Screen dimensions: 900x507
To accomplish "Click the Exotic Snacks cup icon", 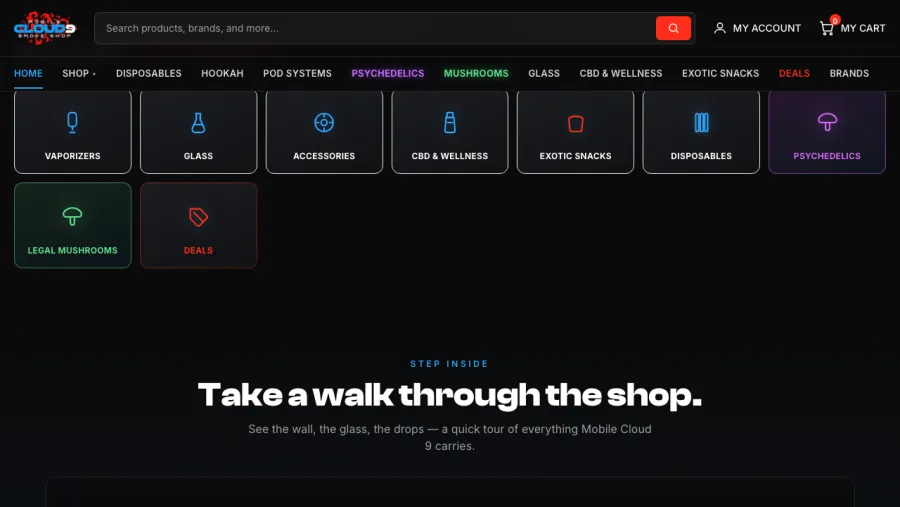I will pos(575,123).
